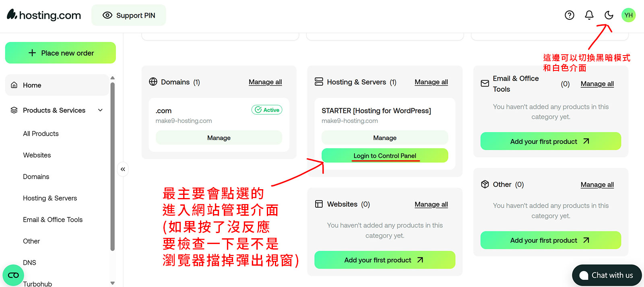Open Websites in the sidebar
The image size is (644, 287).
pos(37,155)
